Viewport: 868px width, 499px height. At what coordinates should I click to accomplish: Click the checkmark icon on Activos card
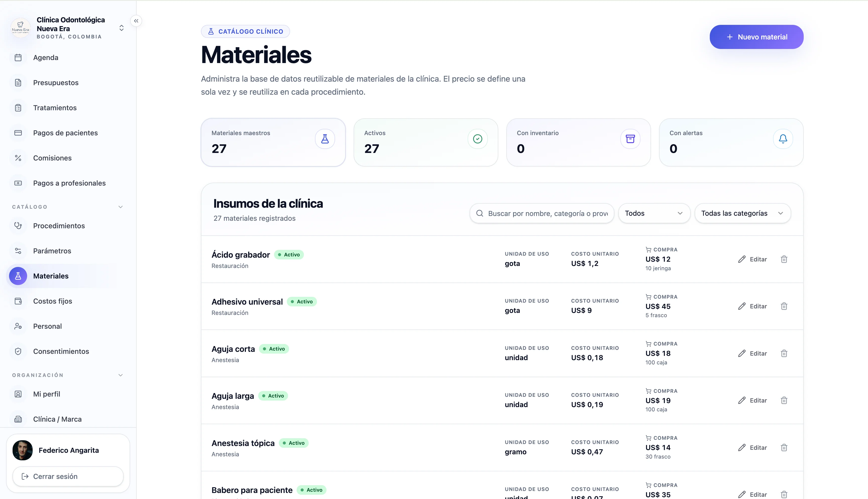478,139
